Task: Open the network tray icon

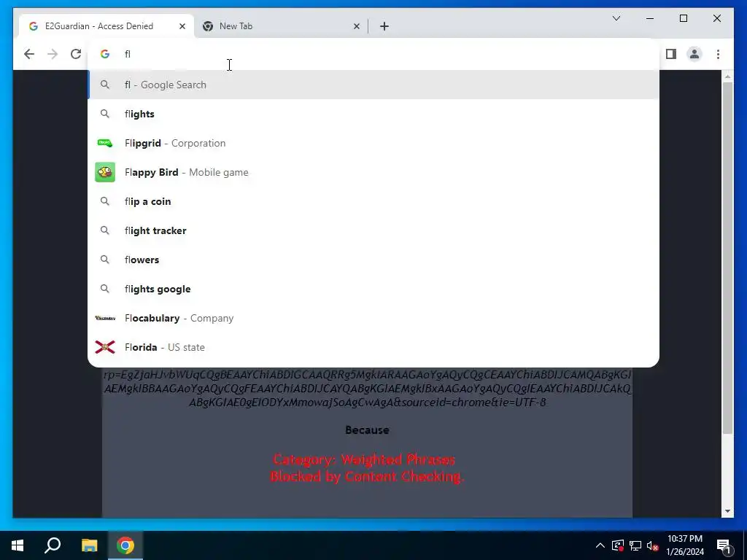Action: click(x=635, y=545)
